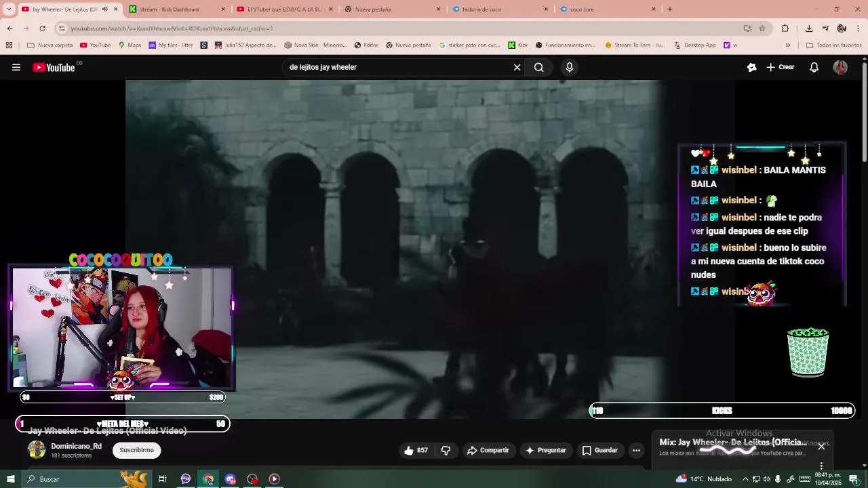This screenshot has height=488, width=868.
Task: Switch to the coco core tab
Action: pos(607,9)
